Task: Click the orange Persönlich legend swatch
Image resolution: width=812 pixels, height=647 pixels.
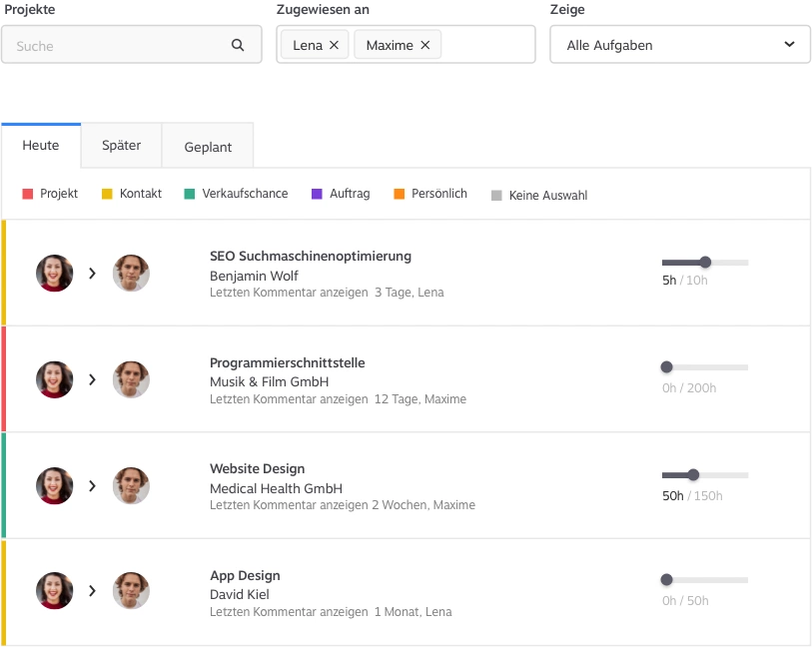Action: (400, 194)
